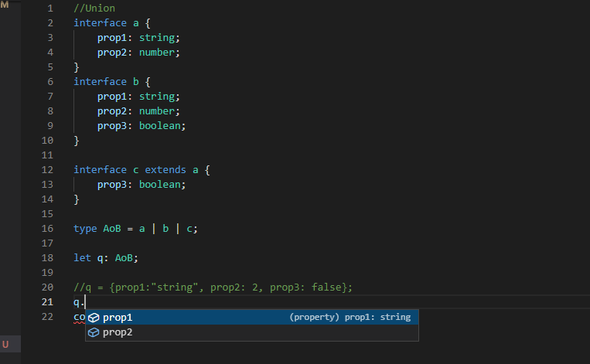Select prop1 from autocomplete list

(x=118, y=318)
